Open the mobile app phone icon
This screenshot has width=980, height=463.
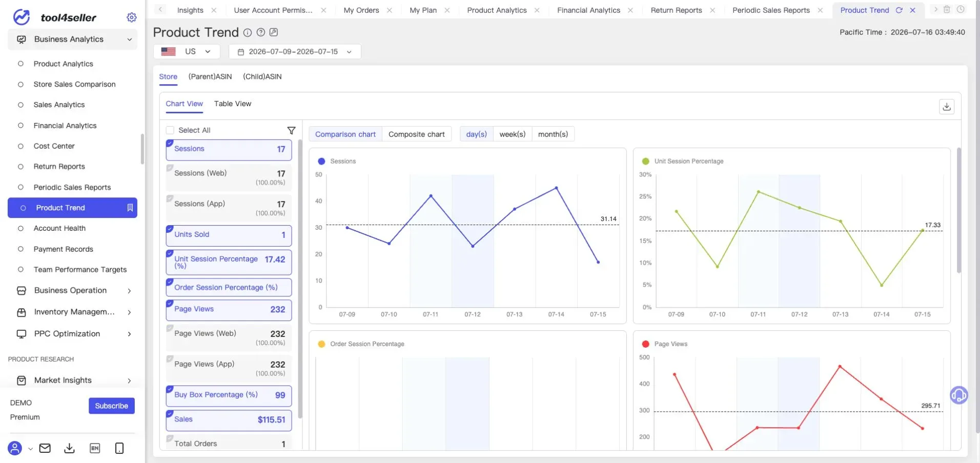tap(119, 449)
